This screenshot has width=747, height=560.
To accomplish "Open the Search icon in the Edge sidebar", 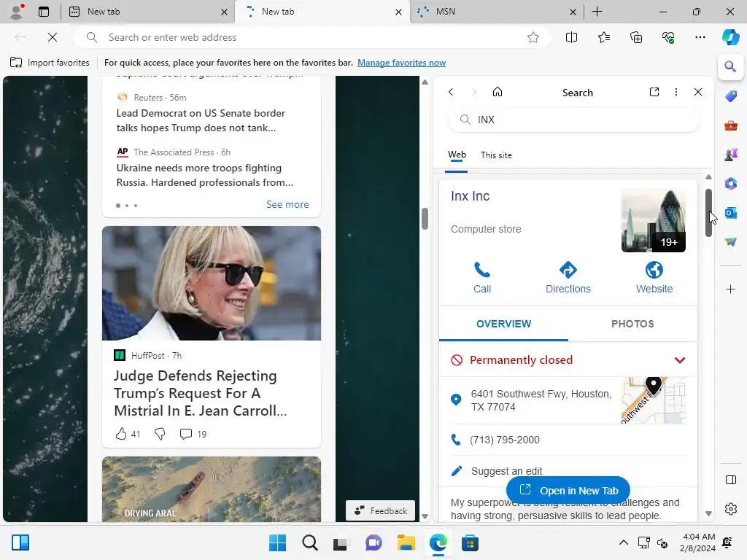I will [730, 66].
